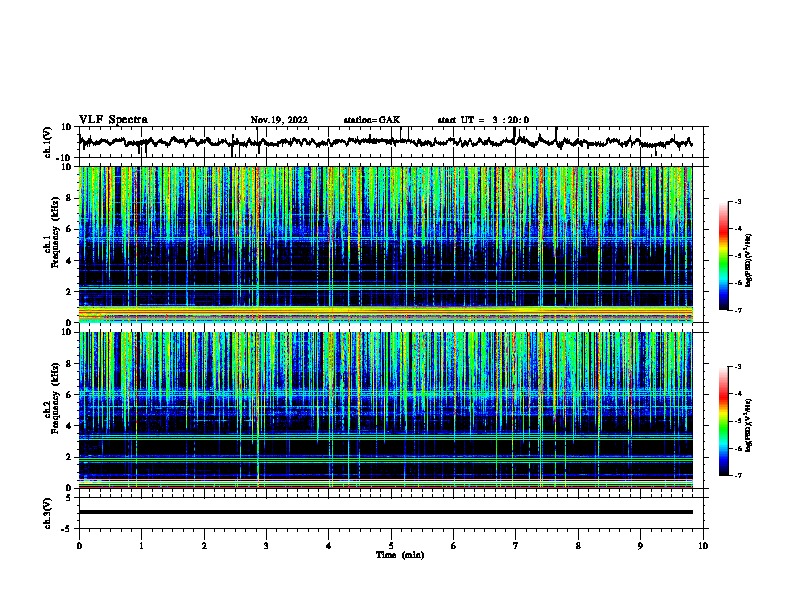The image size is (792, 612).
Task: Click time axis tick label '1'
Action: tap(141, 546)
